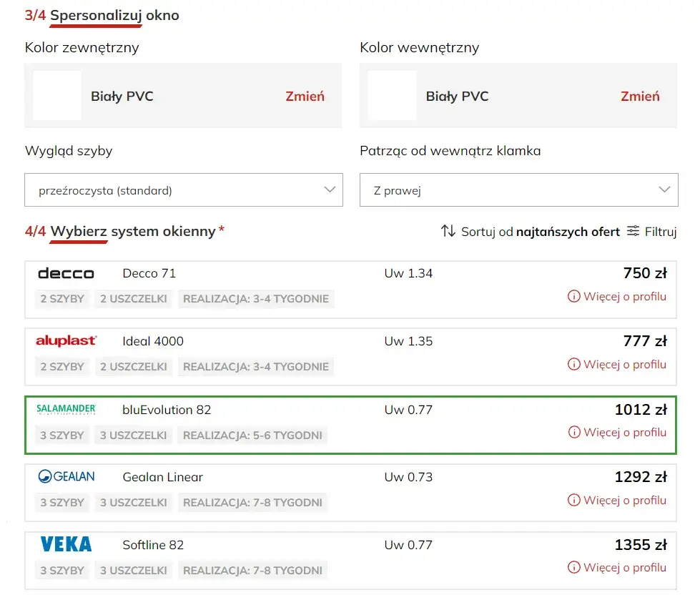Open the Wygląd szyby dropdown
Screen dimensions: 700x595
coord(184,190)
